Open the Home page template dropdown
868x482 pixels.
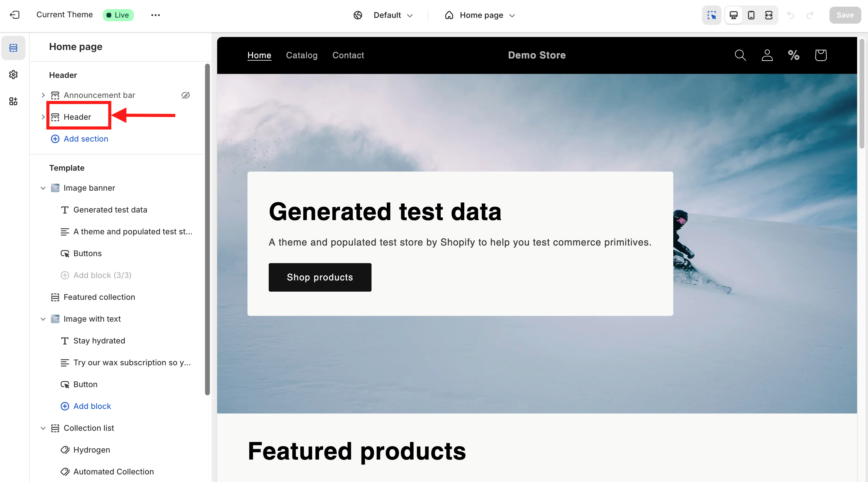[480, 15]
